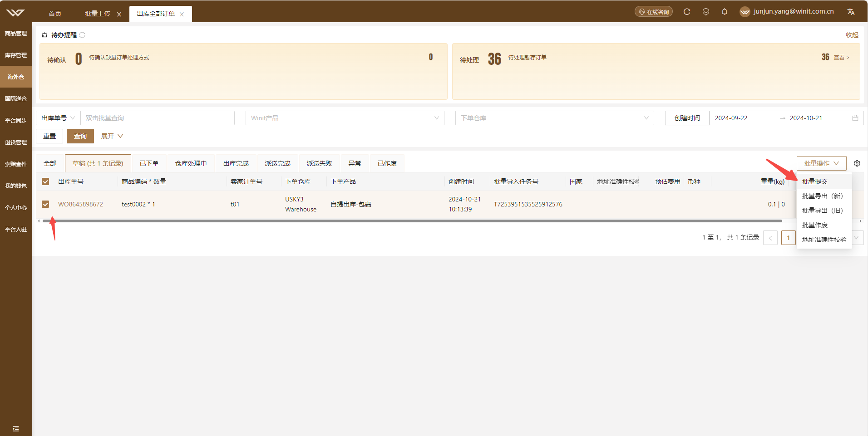
Task: Open 国际送仓 in the sidebar
Action: pos(16,99)
